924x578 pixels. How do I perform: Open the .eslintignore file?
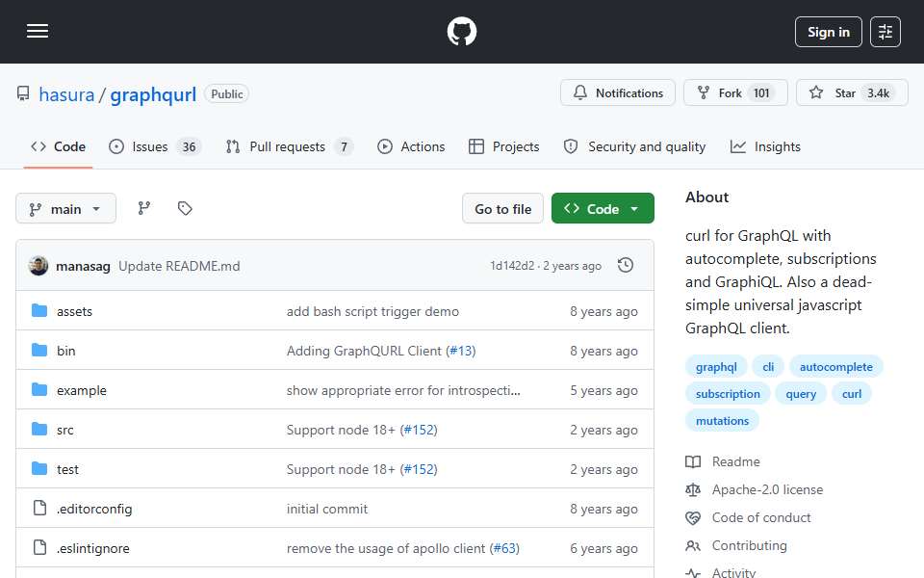(93, 548)
